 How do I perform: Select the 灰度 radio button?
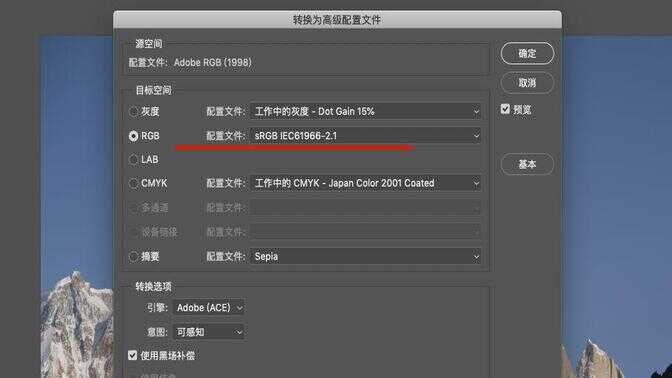133,112
